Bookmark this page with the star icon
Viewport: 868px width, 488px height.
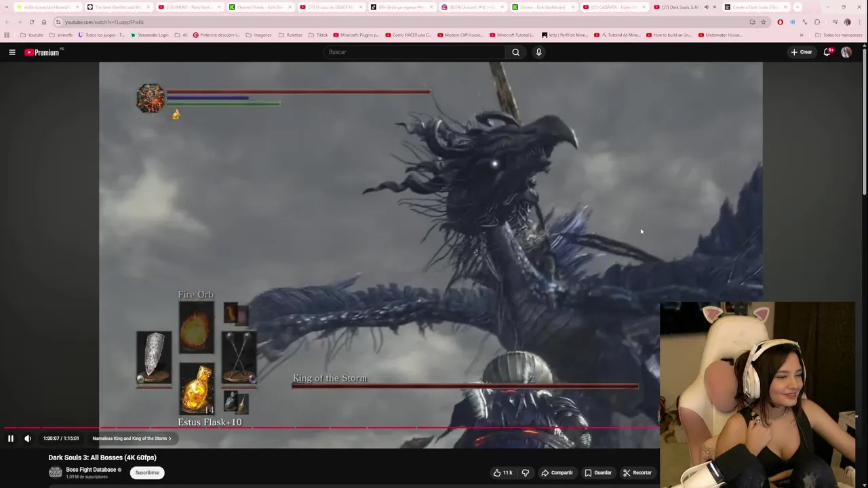(x=763, y=22)
